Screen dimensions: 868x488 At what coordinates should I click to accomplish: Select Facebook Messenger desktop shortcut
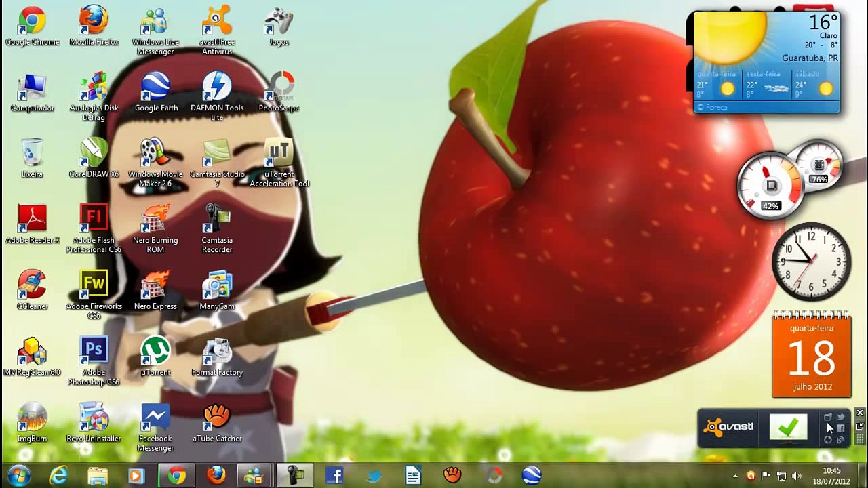click(155, 428)
